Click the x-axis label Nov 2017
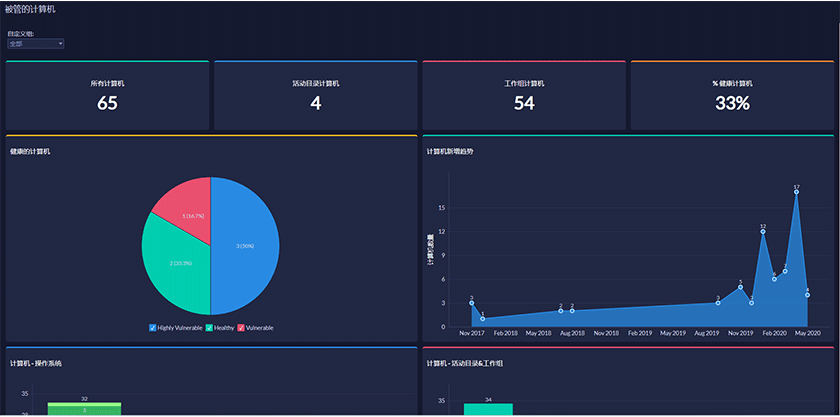The height and width of the screenshot is (417, 840). pos(472,333)
